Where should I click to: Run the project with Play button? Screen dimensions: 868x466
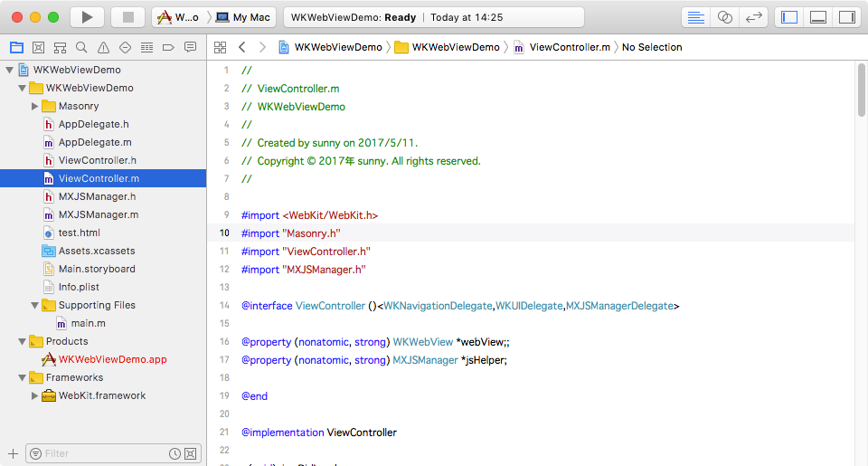tap(87, 17)
